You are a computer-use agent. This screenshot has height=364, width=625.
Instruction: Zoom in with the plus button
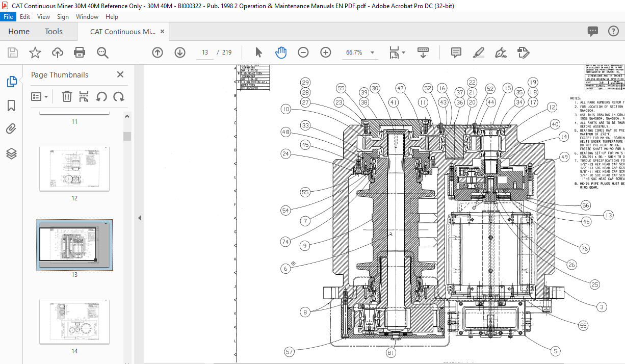[326, 53]
